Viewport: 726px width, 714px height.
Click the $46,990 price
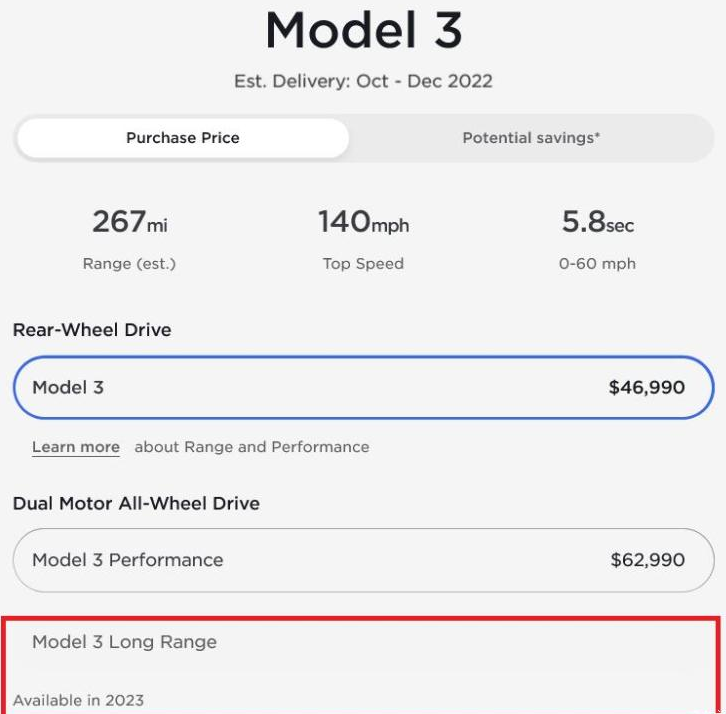[x=646, y=387]
